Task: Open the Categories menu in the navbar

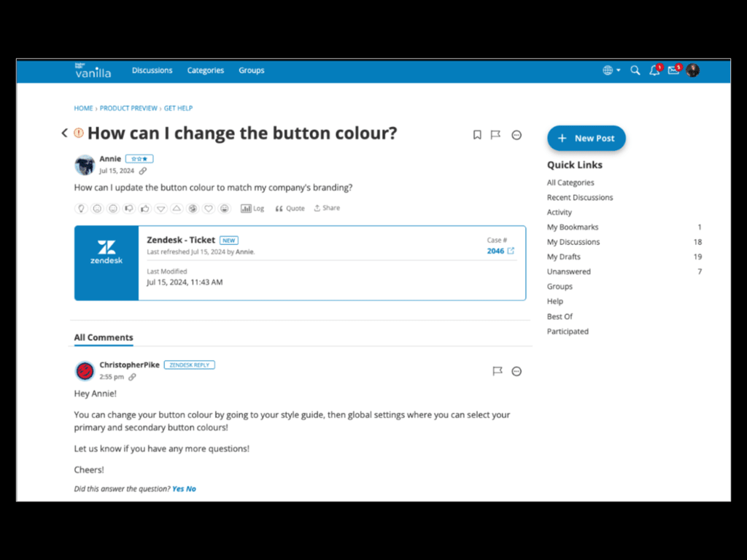Action: pyautogui.click(x=206, y=71)
